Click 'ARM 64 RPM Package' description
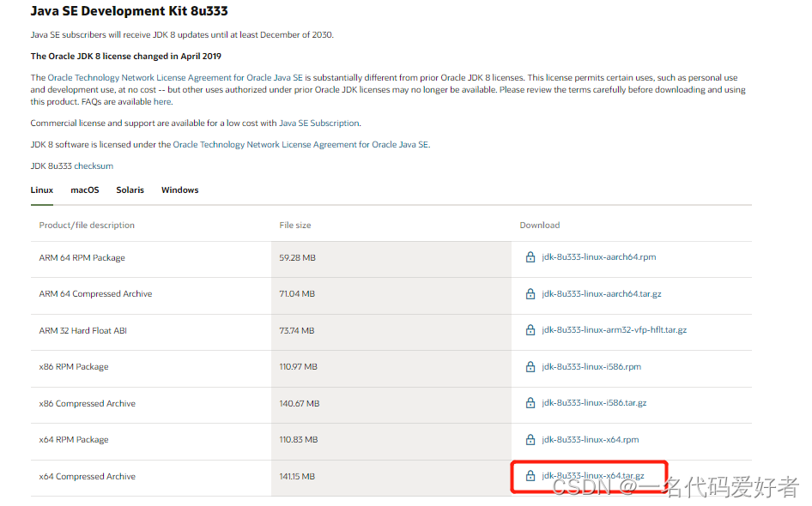 click(82, 257)
